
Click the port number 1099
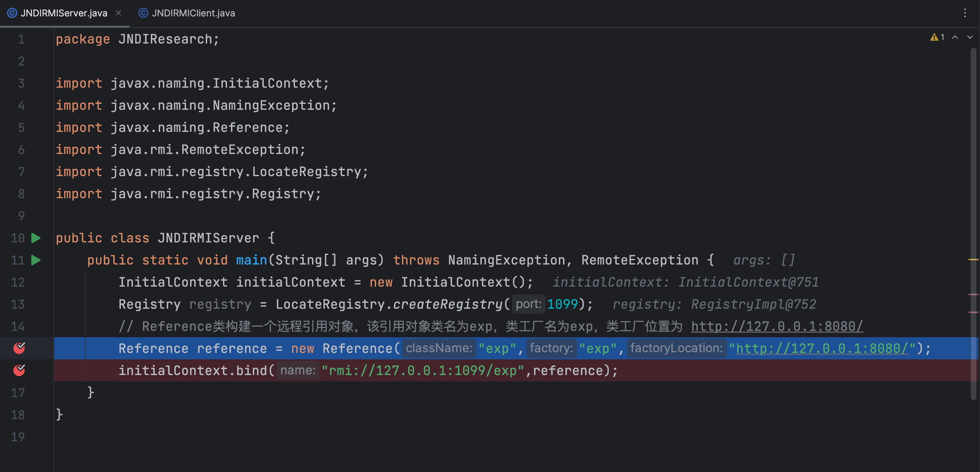coord(562,304)
